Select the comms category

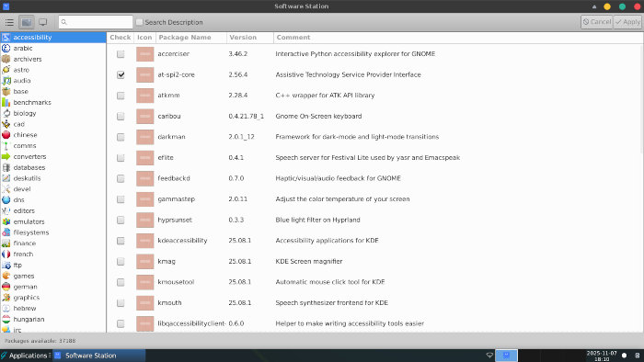tap(53, 146)
